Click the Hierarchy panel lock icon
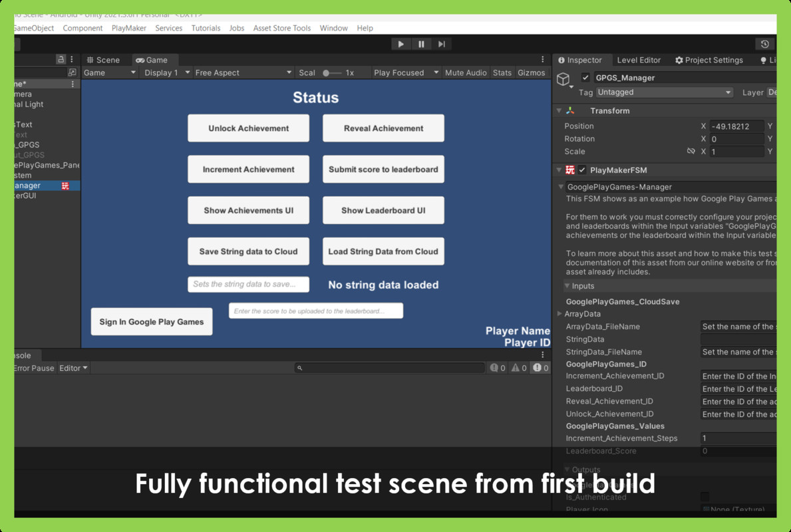This screenshot has width=791, height=532. tap(61, 60)
